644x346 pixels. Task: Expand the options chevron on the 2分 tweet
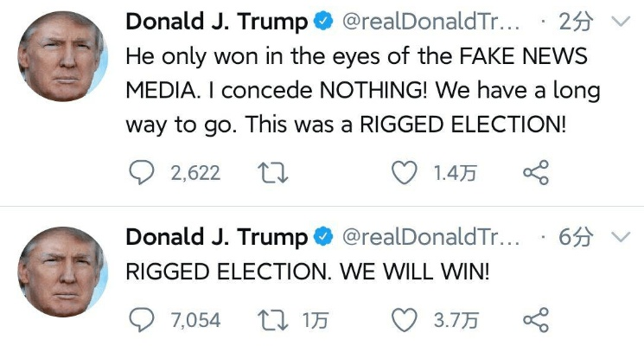[621, 22]
